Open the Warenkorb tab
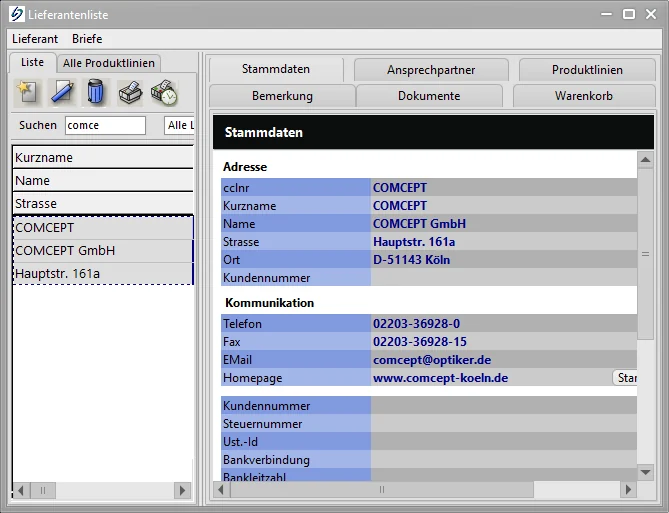669x513 pixels. pos(584,96)
